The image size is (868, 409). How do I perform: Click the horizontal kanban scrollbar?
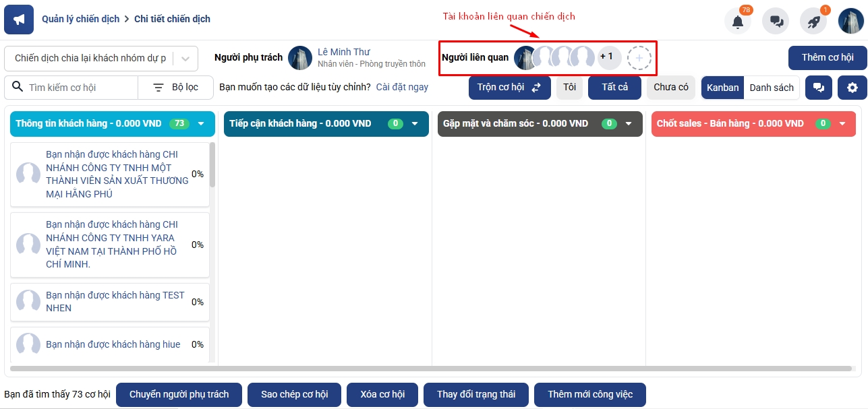(431, 369)
